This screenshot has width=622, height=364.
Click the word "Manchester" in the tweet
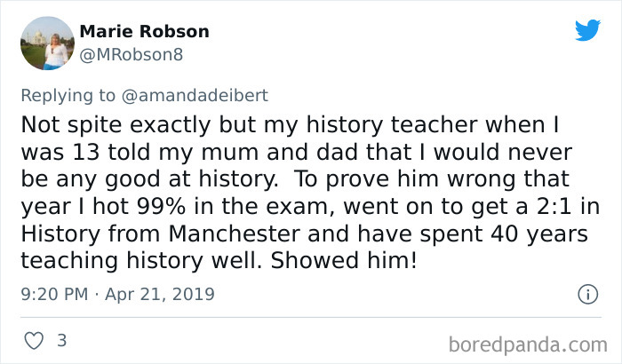click(234, 233)
